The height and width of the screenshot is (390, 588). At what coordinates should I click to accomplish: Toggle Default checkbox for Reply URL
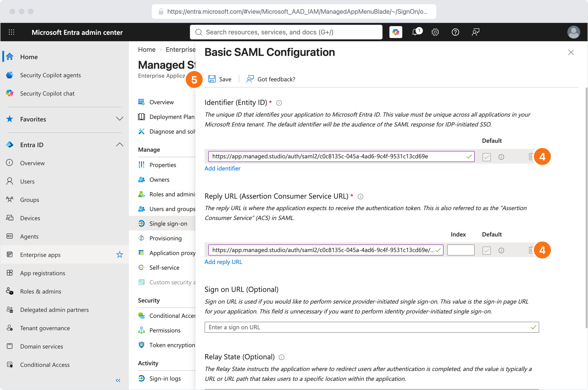pos(486,250)
